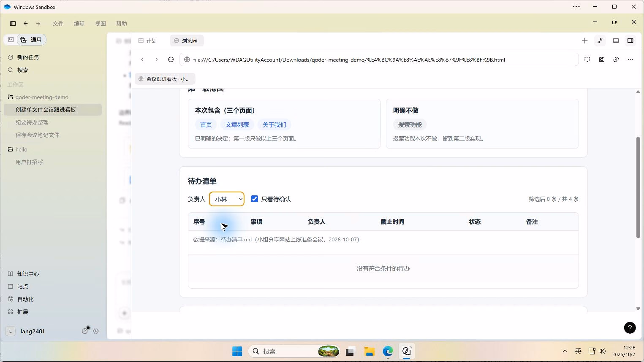The height and width of the screenshot is (362, 644).
Task: Open the lang2401 account avatar
Action: click(11, 331)
